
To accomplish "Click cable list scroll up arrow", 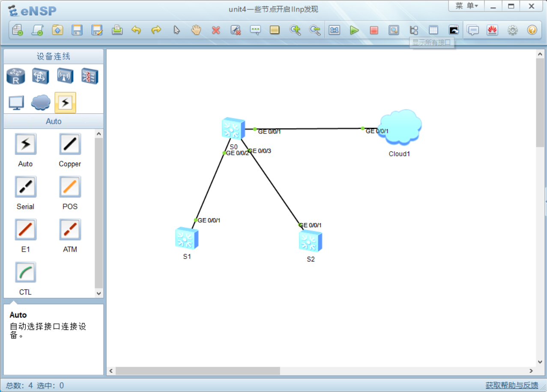I will point(99,134).
